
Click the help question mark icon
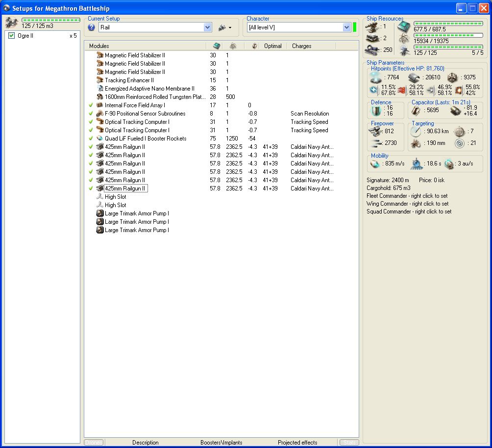pos(91,27)
